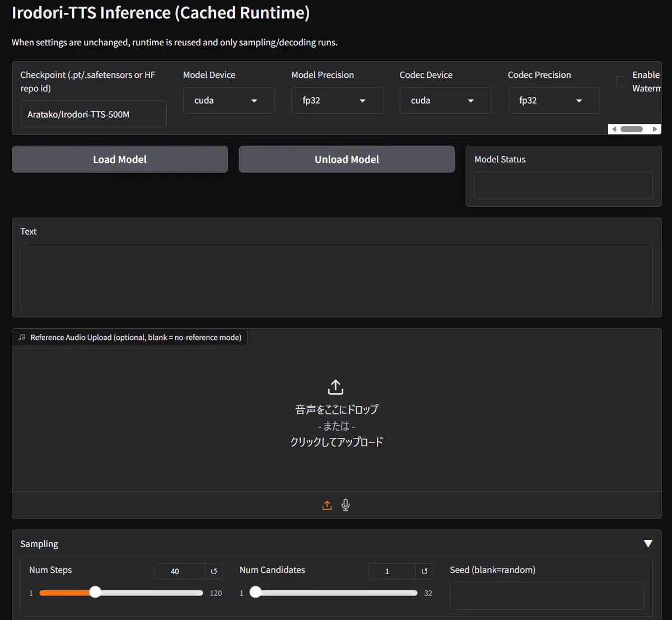Focus the Text input area
Viewport: 672px width, 620px height.
click(337, 277)
